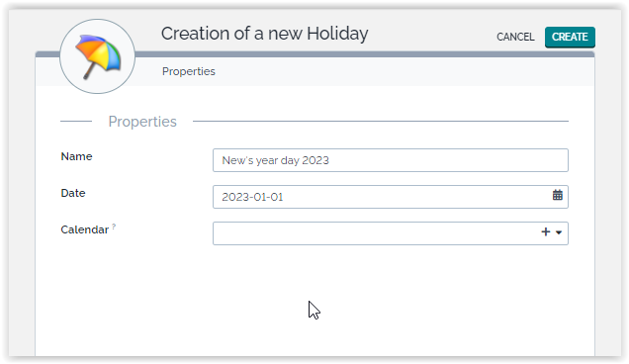
Task: Click the Creation of a new Holiday title
Action: [264, 34]
